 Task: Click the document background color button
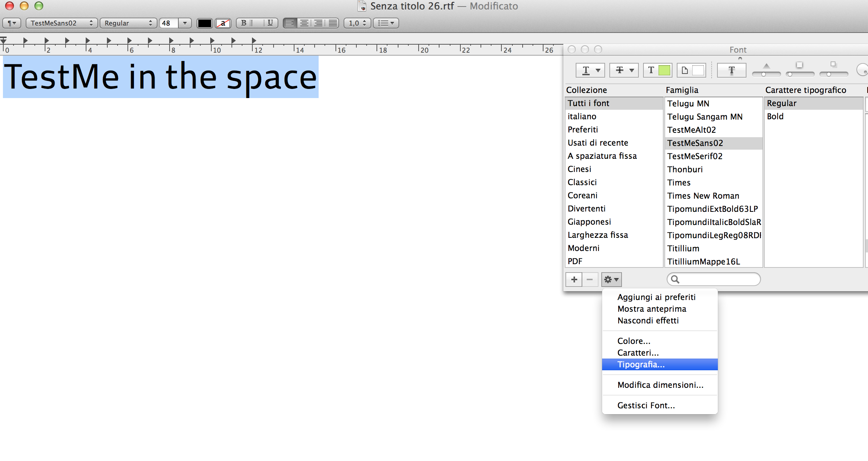pos(691,70)
